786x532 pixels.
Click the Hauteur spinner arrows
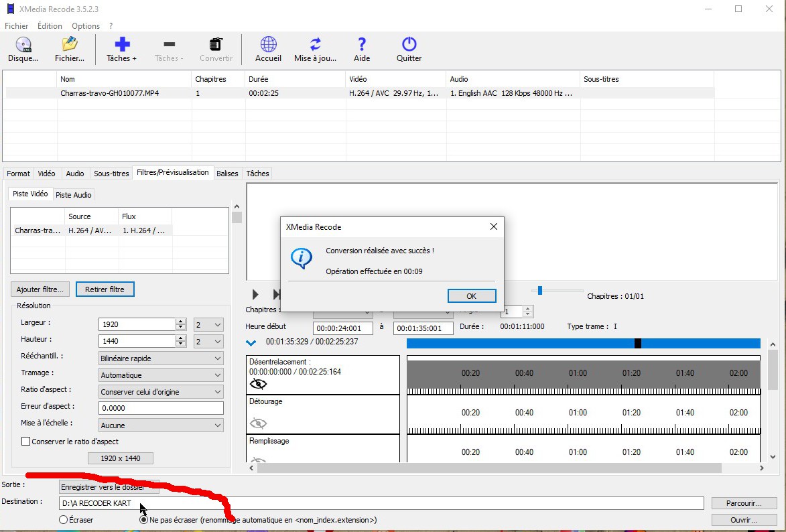click(181, 341)
